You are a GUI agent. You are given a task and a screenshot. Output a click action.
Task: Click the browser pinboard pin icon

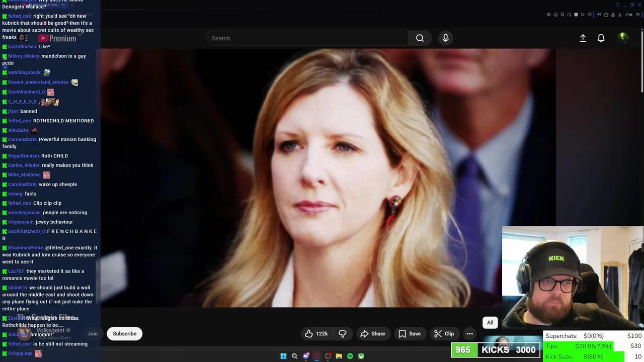(562, 15)
